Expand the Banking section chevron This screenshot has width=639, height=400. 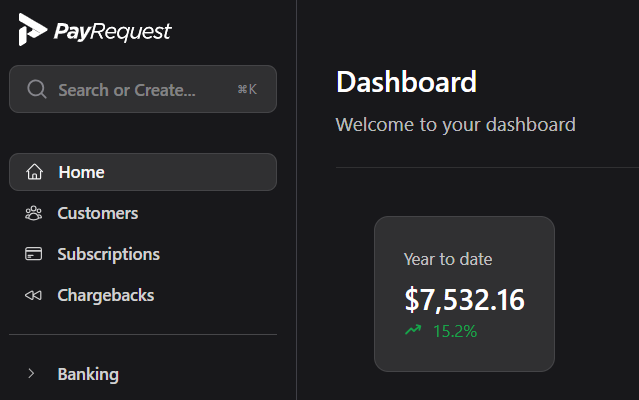point(32,374)
